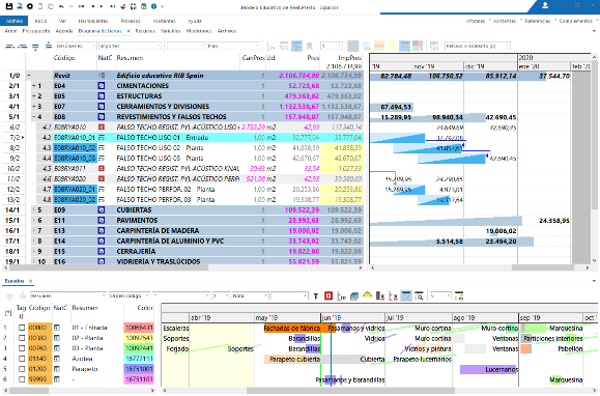Click the red square icon in Espacios toolbar

[328, 296]
